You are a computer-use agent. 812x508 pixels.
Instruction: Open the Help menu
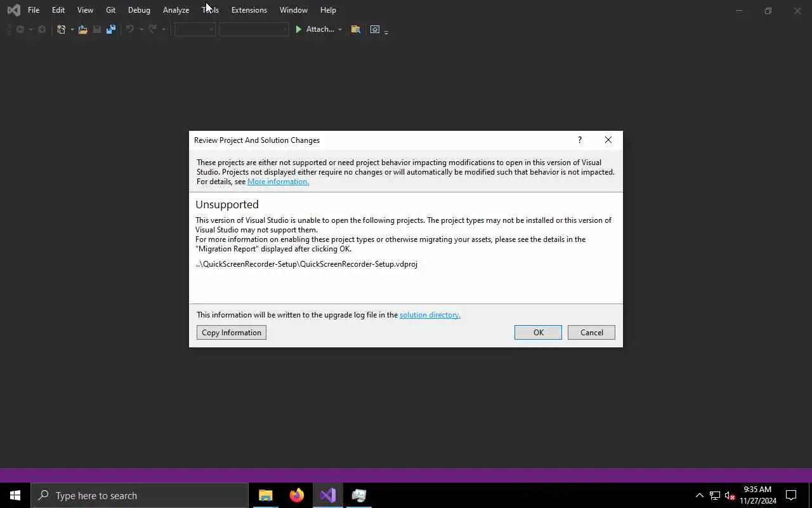[328, 10]
